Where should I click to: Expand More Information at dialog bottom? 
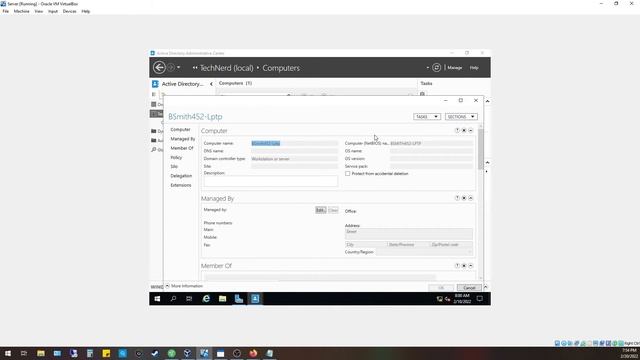[x=184, y=286]
